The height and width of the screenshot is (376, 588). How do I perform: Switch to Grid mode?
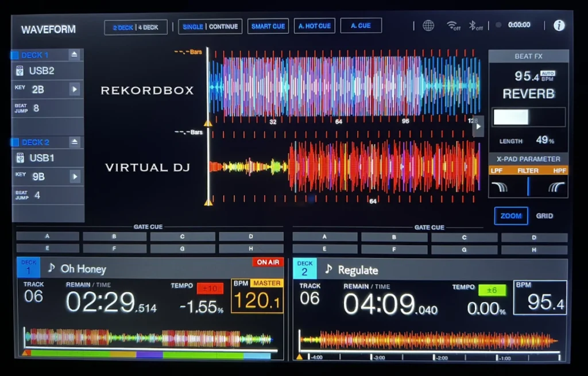pos(544,216)
